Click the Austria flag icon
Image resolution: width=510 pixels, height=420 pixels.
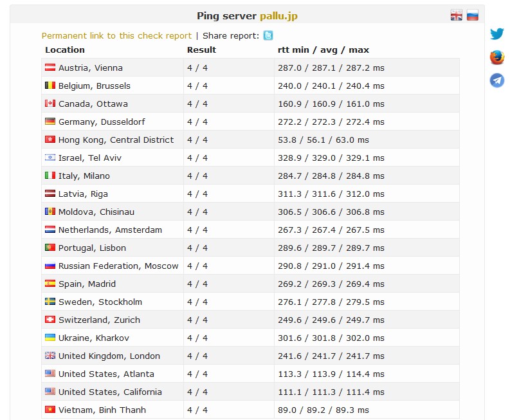[x=50, y=68]
